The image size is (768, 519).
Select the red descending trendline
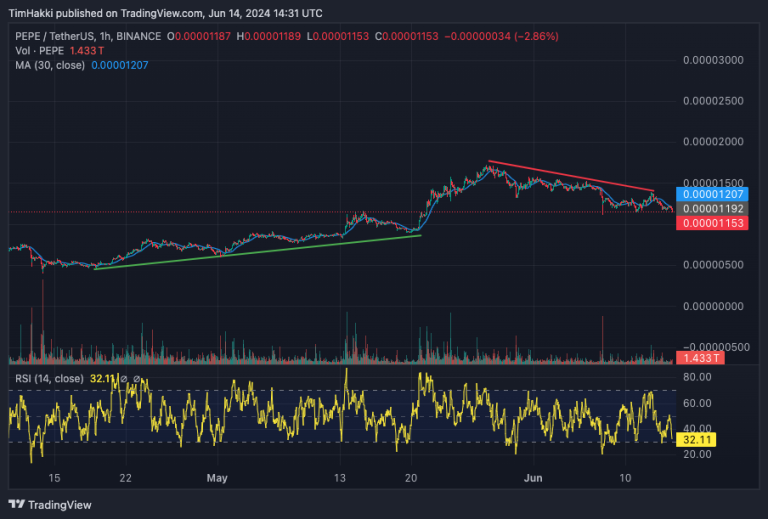click(x=571, y=176)
